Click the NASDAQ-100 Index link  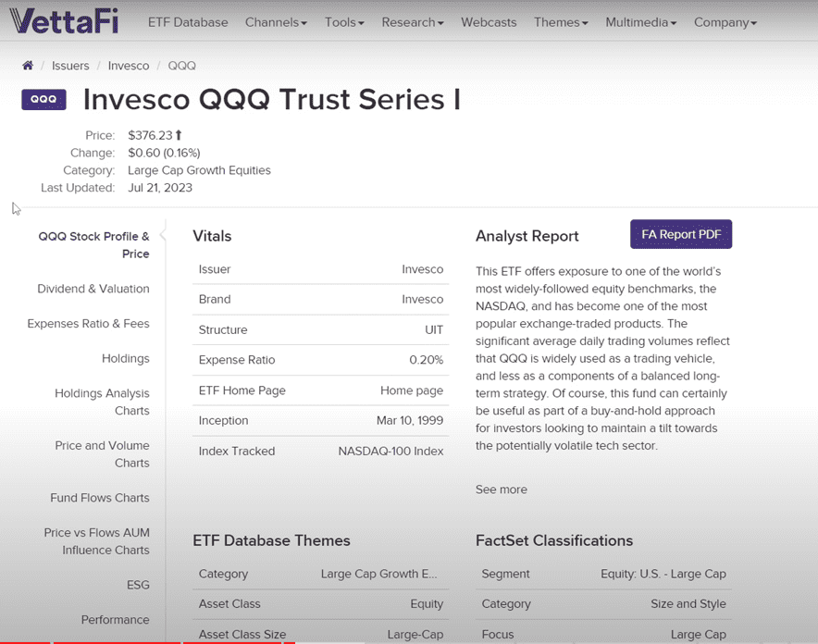390,451
